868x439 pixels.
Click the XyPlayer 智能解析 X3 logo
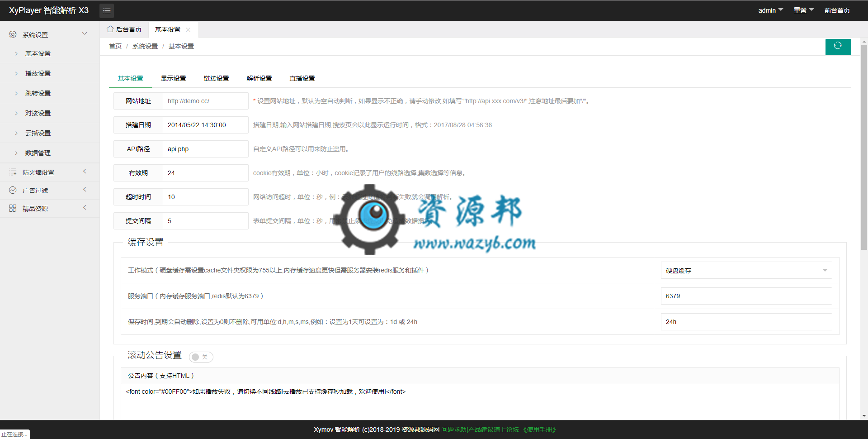point(49,10)
